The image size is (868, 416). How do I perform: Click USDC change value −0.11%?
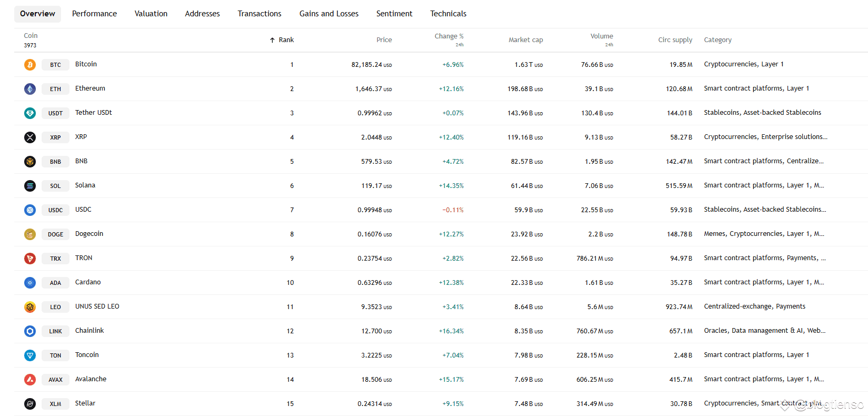point(453,210)
